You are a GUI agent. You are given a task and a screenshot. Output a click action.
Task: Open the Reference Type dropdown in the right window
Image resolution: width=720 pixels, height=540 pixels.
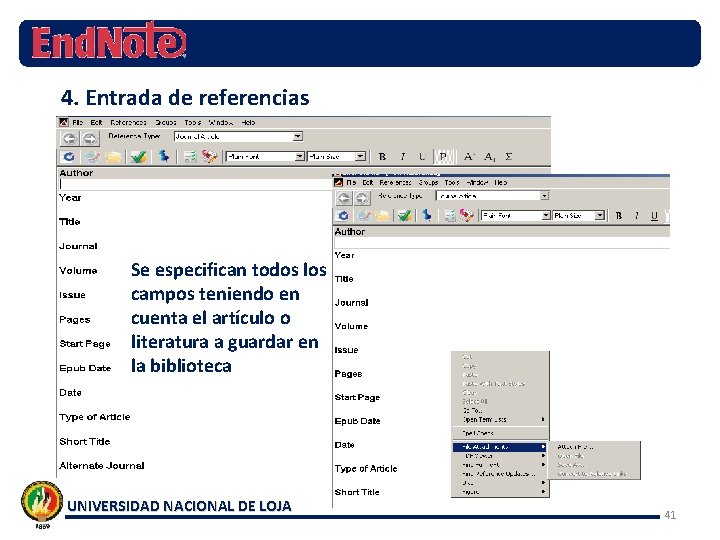(x=544, y=196)
